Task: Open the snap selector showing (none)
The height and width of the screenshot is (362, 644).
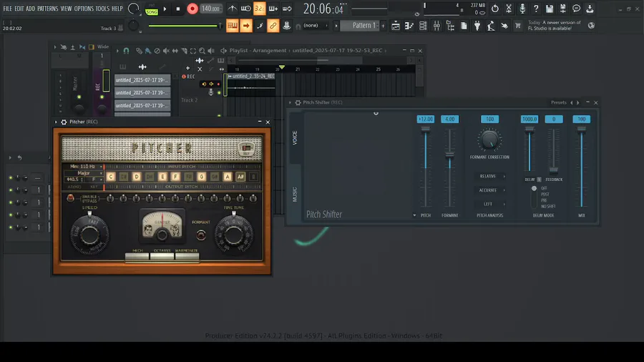Action: (x=315, y=26)
